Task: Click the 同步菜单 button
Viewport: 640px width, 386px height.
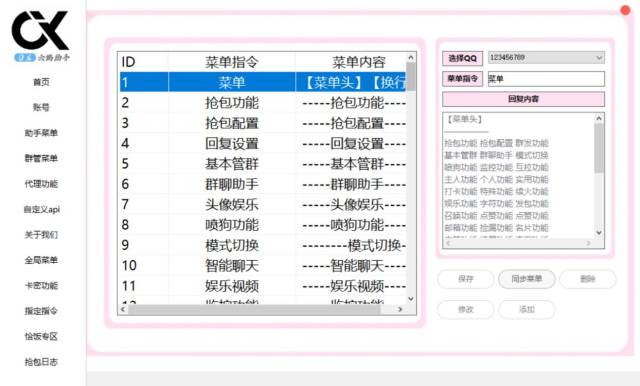Action: tap(527, 279)
